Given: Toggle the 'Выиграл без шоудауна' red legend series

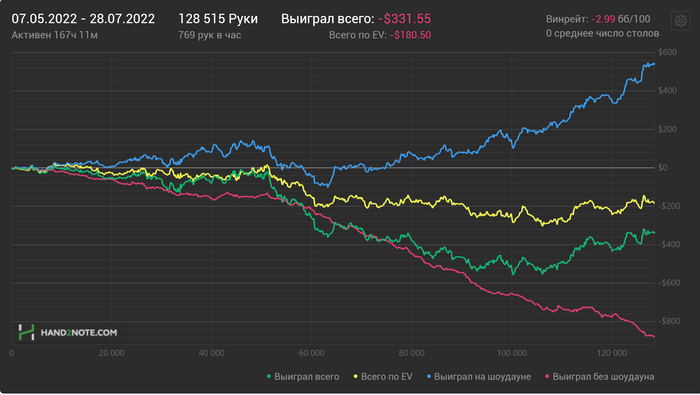Looking at the screenshot, I should 600,377.
